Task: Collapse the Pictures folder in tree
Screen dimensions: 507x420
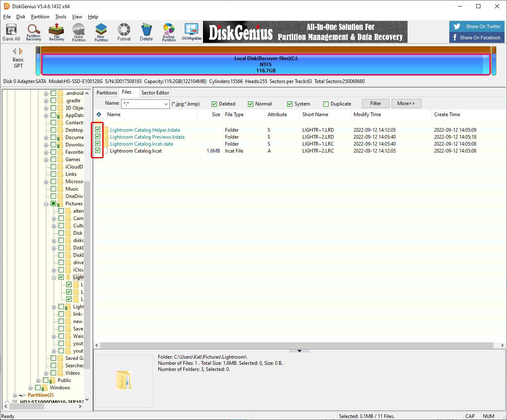Action: pos(46,204)
